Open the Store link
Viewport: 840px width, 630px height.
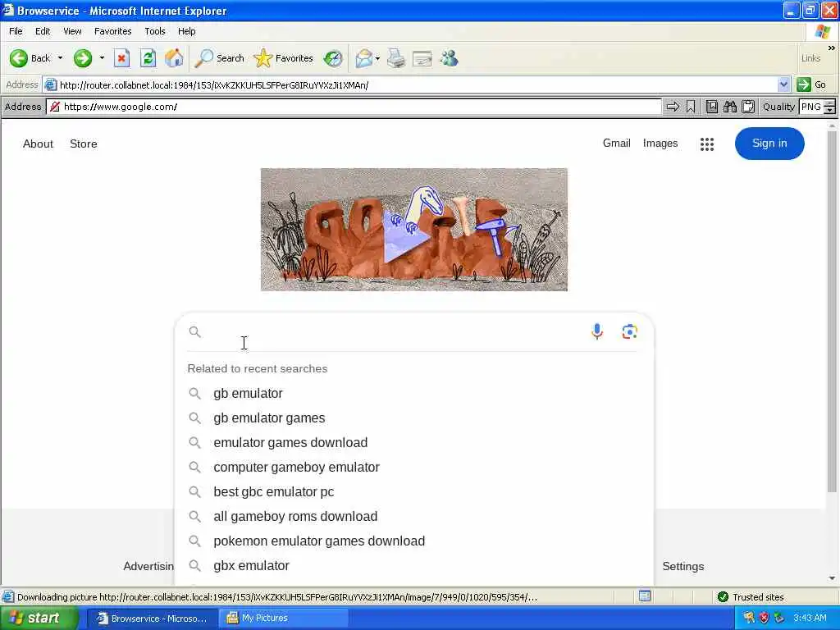click(83, 144)
